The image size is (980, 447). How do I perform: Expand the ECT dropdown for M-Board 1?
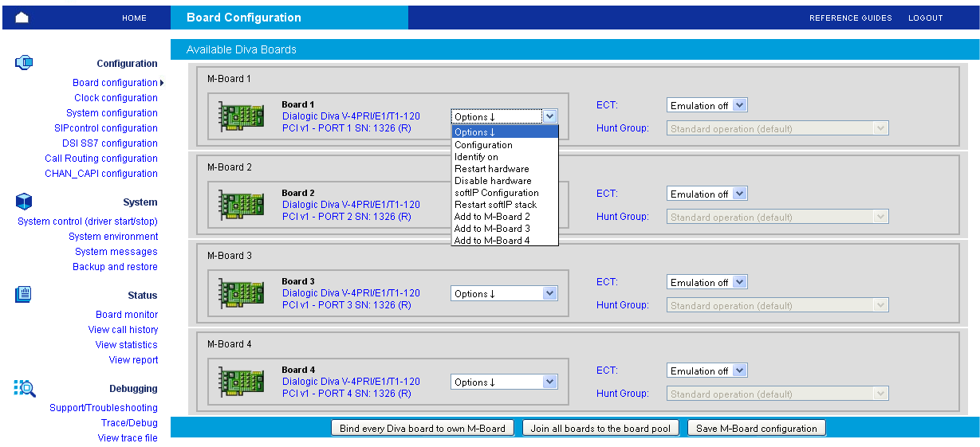tap(706, 106)
